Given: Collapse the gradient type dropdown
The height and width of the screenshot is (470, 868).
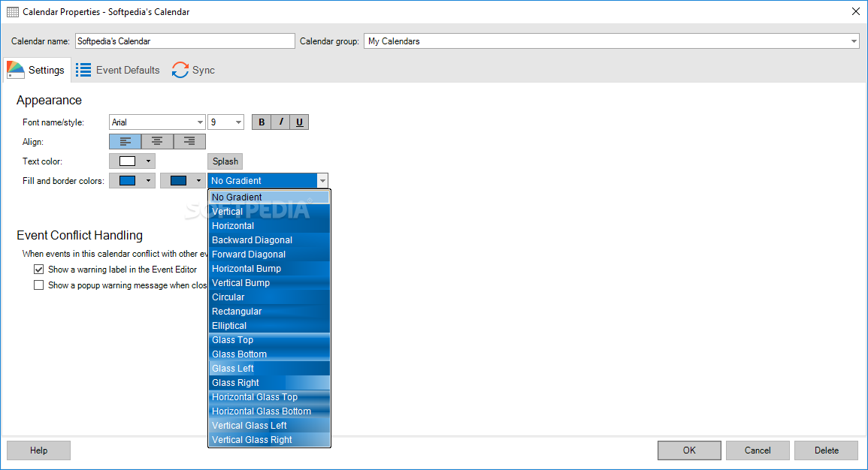Looking at the screenshot, I should point(322,181).
